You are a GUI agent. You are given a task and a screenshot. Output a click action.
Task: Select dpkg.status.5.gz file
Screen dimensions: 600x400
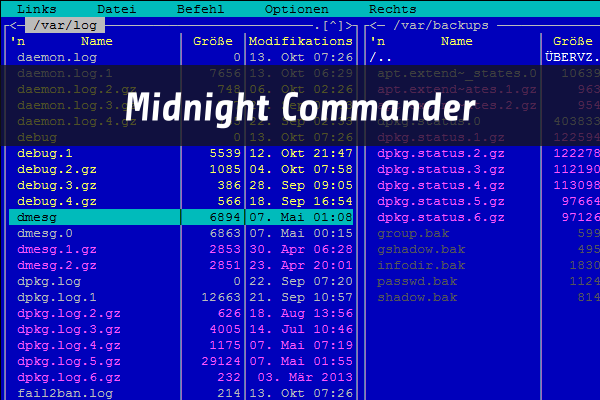tap(441, 202)
